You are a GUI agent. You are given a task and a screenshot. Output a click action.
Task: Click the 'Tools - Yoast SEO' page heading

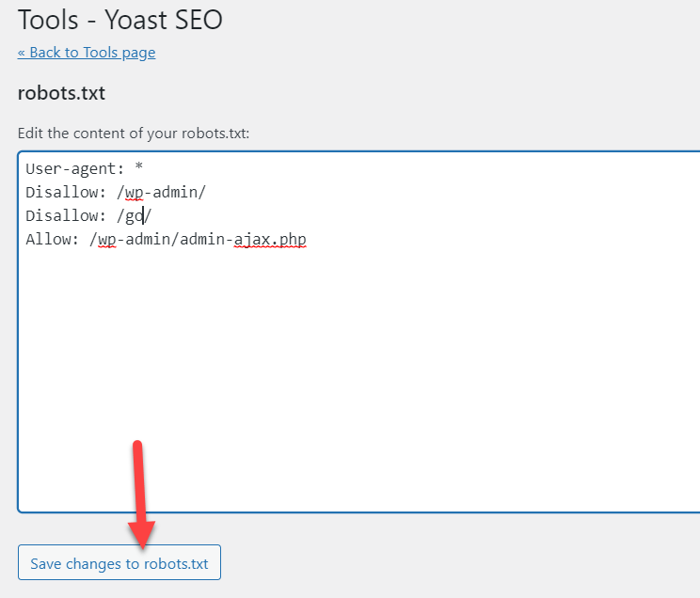click(120, 20)
